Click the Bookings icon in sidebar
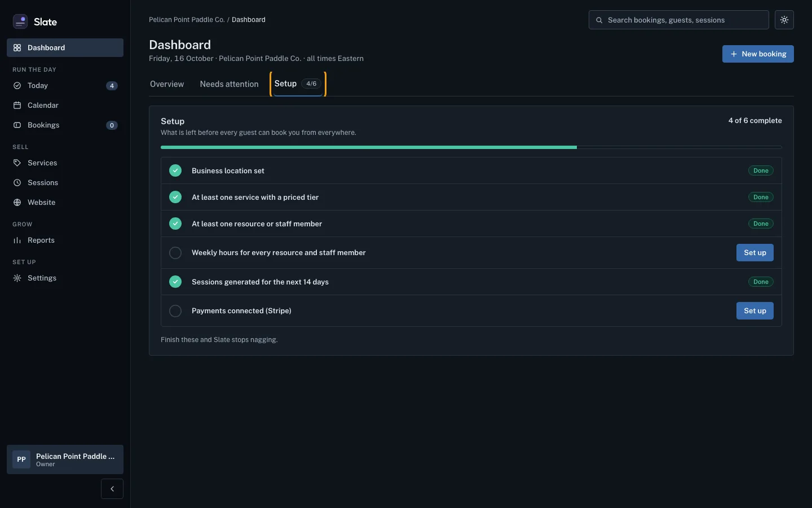 click(x=17, y=125)
